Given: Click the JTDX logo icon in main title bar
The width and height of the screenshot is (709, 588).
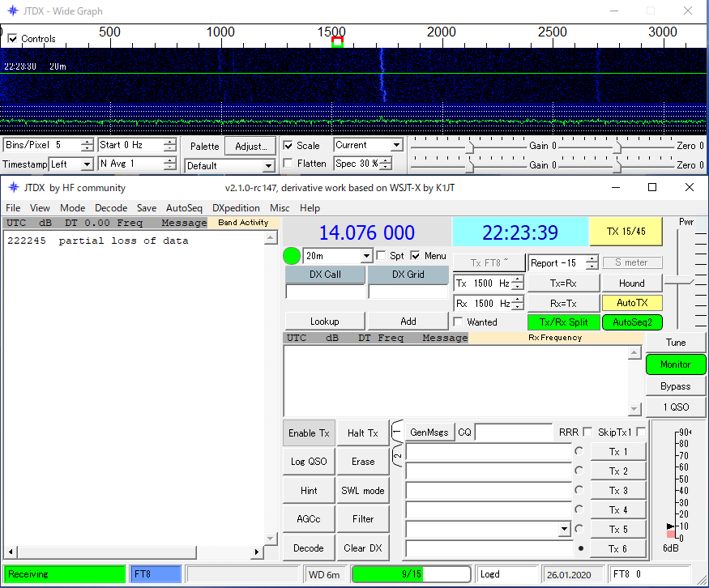Looking at the screenshot, I should click(x=13, y=187).
